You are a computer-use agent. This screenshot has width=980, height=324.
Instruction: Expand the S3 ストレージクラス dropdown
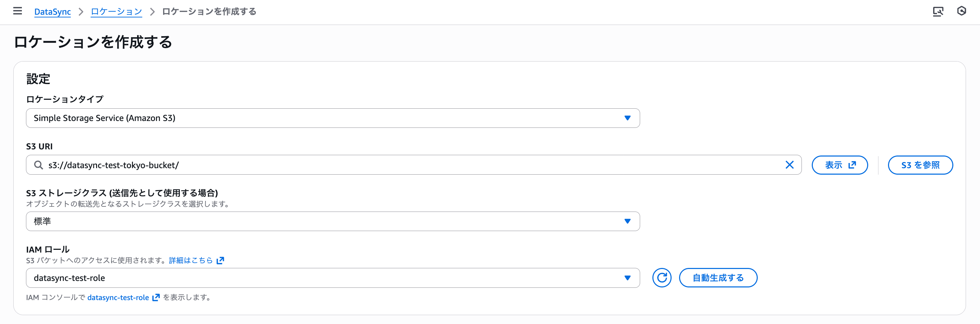pyautogui.click(x=332, y=221)
